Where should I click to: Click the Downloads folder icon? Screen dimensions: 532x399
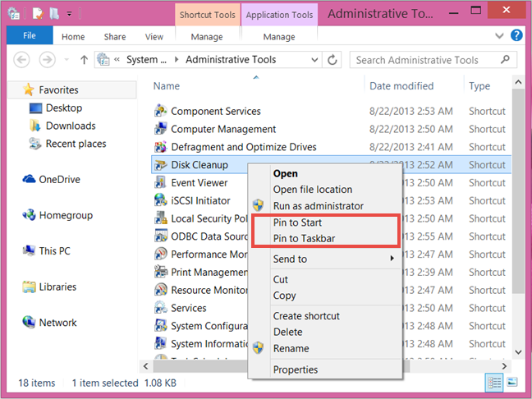(x=35, y=126)
